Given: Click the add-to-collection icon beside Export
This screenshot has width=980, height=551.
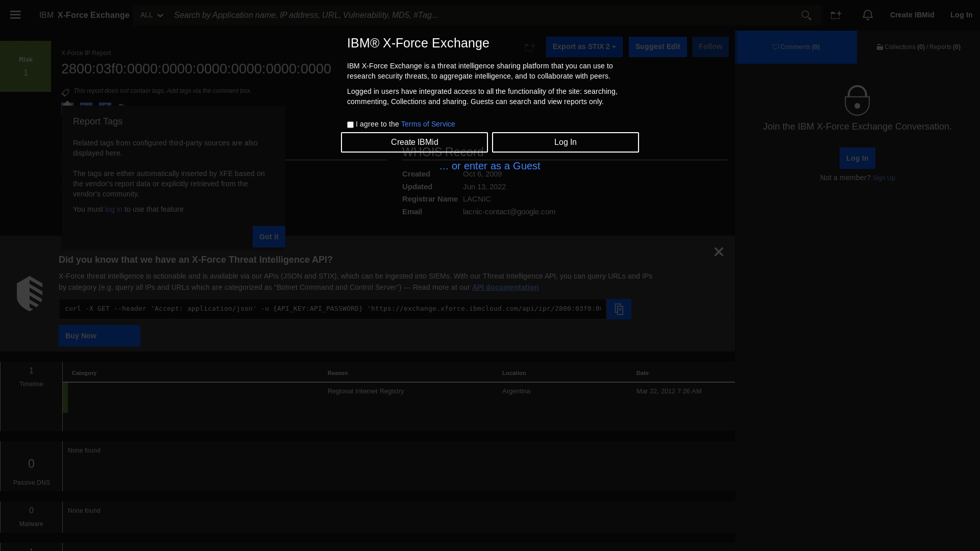Looking at the screenshot, I should (529, 47).
